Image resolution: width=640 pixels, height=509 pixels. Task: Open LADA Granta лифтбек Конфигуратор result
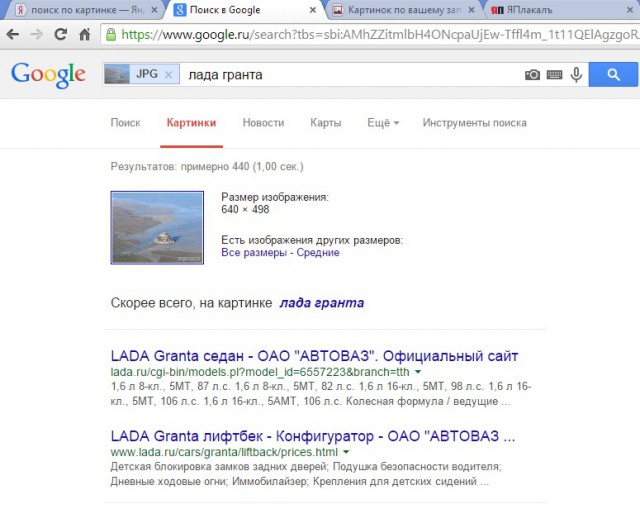click(x=313, y=436)
